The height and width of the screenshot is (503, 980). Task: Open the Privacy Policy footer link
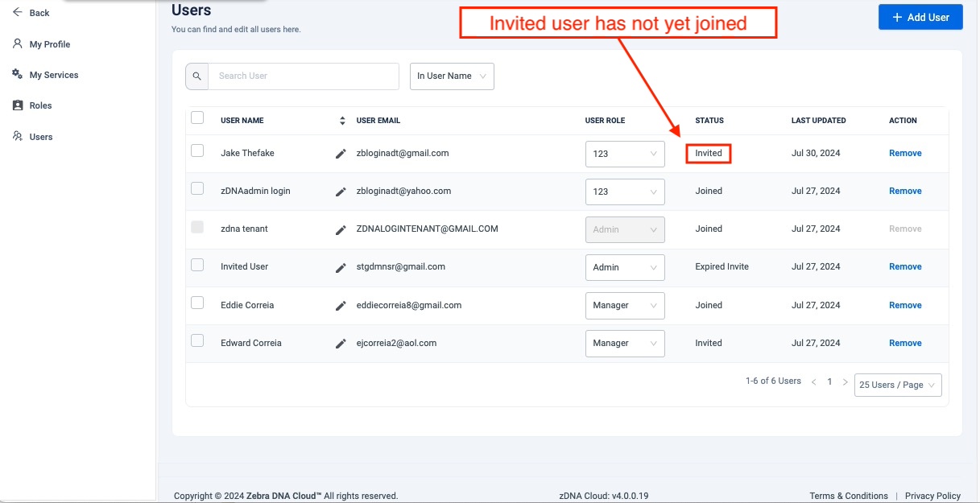pos(932,496)
